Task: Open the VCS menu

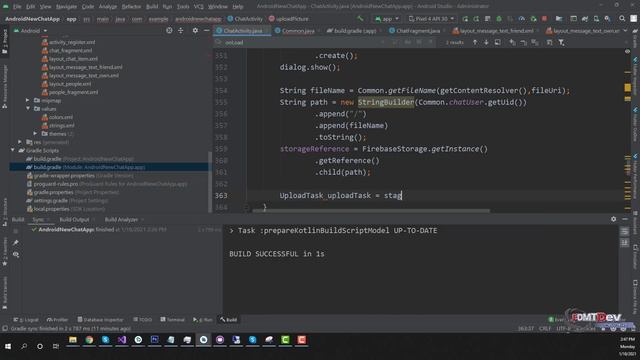Action: coord(198,7)
